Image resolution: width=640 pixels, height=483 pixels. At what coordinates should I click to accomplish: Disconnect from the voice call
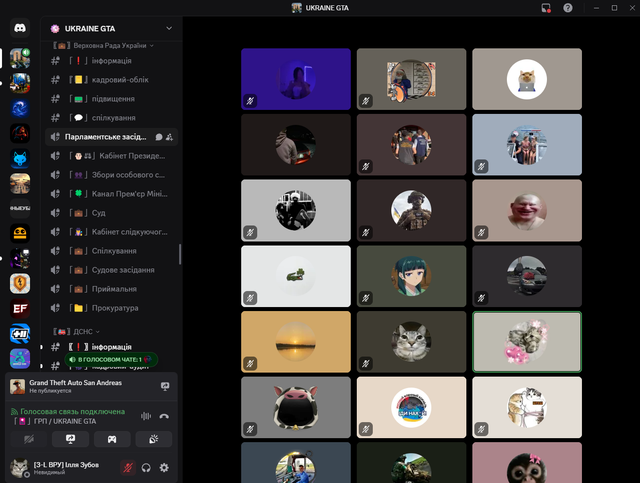click(x=164, y=416)
